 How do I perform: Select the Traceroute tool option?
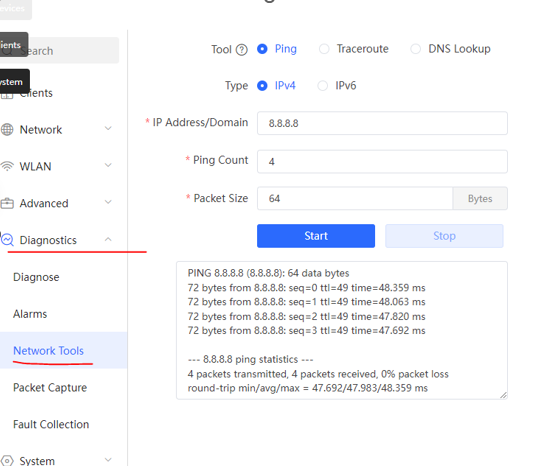[353, 49]
